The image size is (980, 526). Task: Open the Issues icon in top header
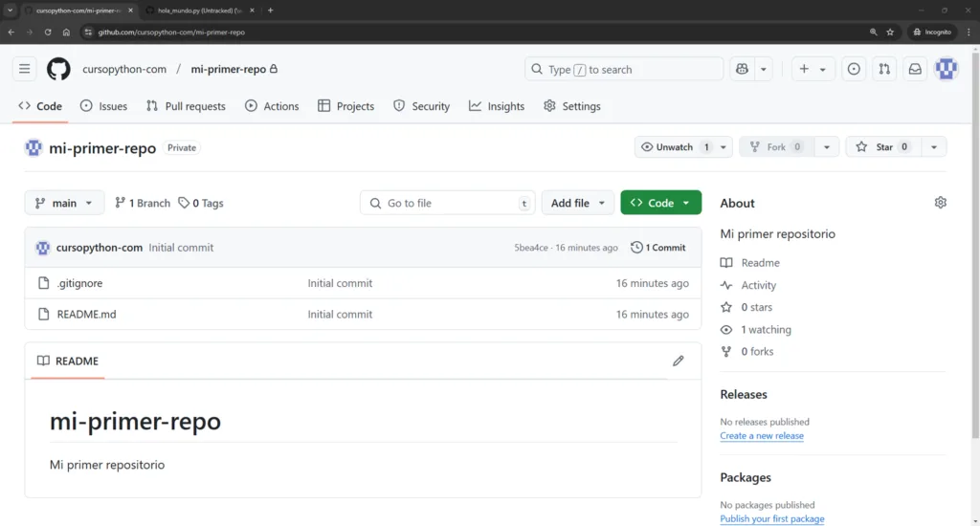[x=854, y=69]
